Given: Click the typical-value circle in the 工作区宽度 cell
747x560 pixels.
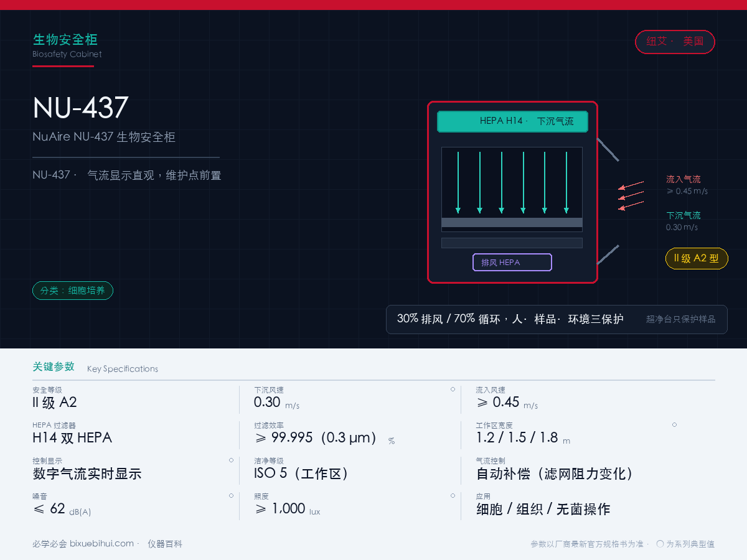Looking at the screenshot, I should [674, 425].
